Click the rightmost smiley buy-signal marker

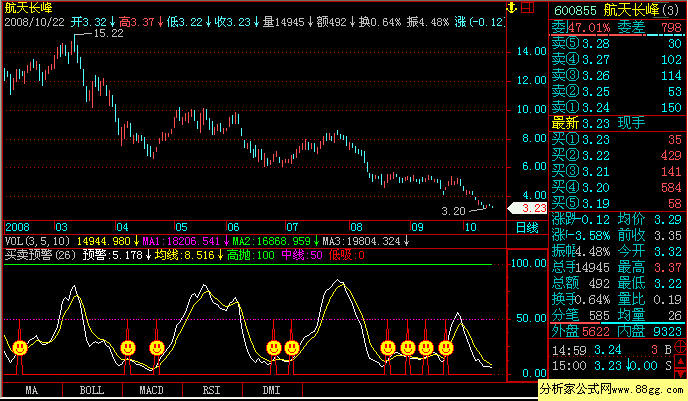(446, 348)
